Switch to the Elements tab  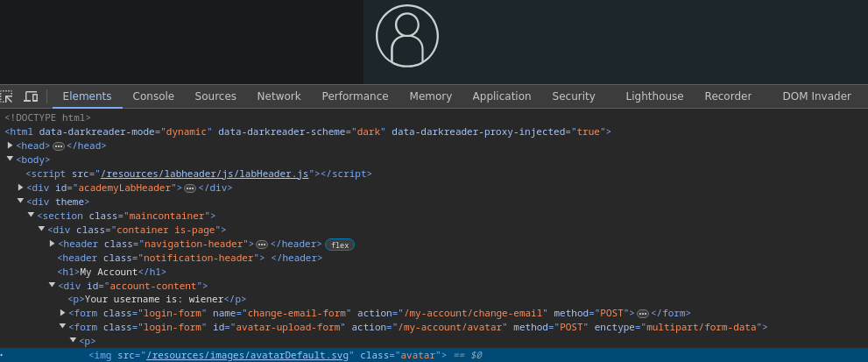[87, 96]
